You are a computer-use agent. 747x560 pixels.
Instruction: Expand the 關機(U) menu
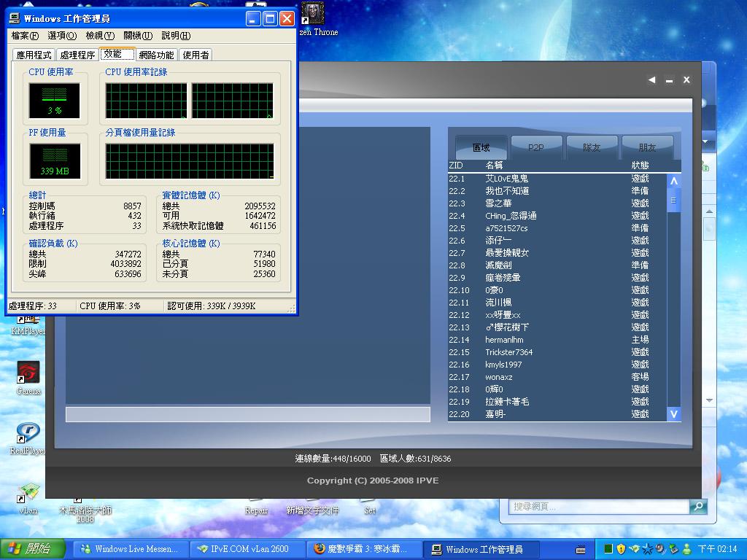pos(138,36)
